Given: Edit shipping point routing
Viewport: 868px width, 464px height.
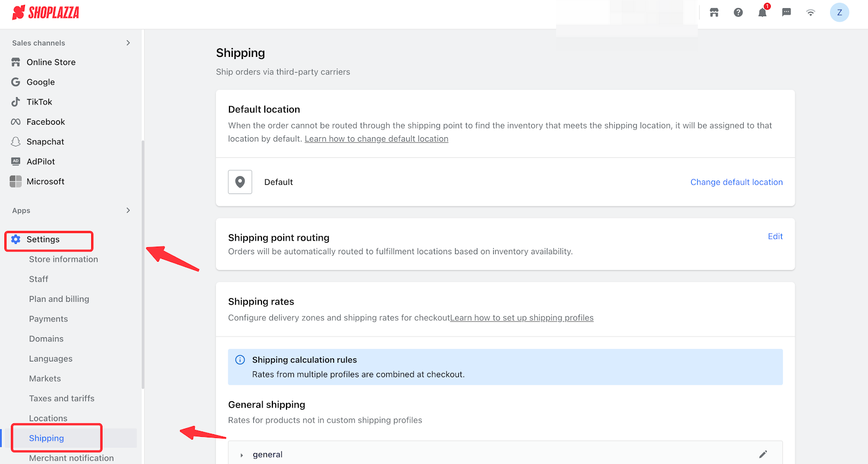Looking at the screenshot, I should click(775, 236).
